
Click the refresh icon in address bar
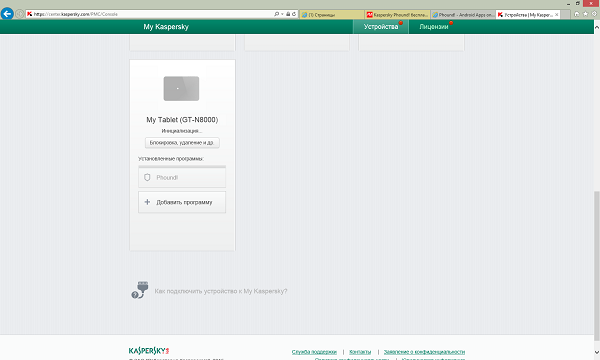point(294,14)
